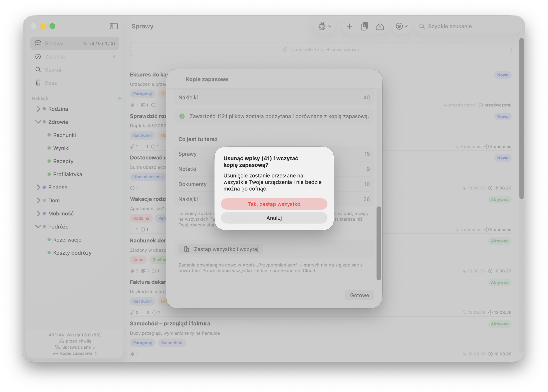The height and width of the screenshot is (392, 548).
Task: Click the Anna tag on Rachunek case
Action: tap(138, 259)
